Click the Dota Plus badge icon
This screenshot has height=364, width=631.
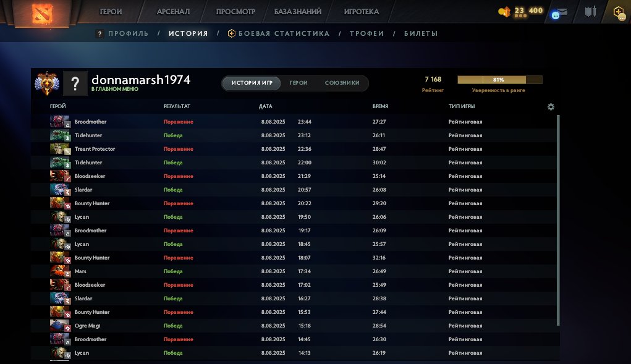619,12
